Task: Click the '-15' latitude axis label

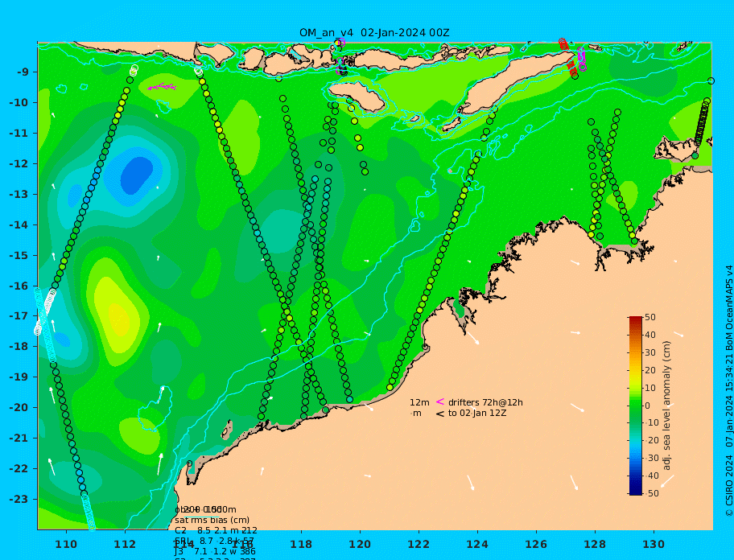Action: (x=19, y=255)
